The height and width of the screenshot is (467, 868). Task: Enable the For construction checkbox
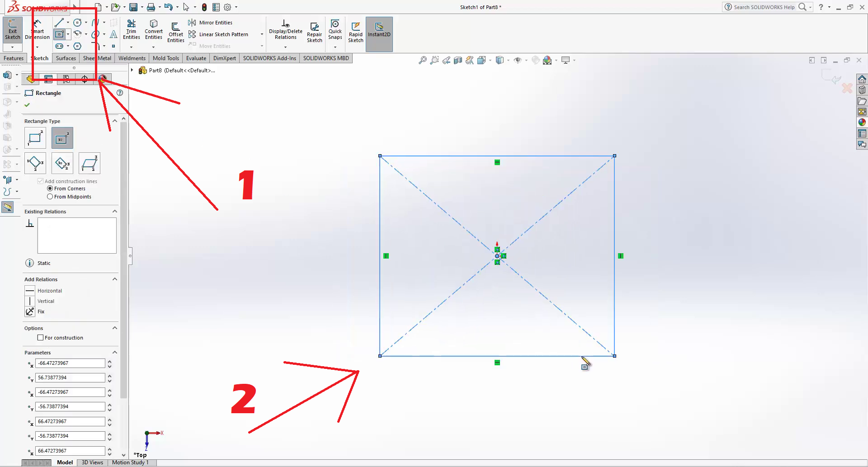(x=41, y=338)
